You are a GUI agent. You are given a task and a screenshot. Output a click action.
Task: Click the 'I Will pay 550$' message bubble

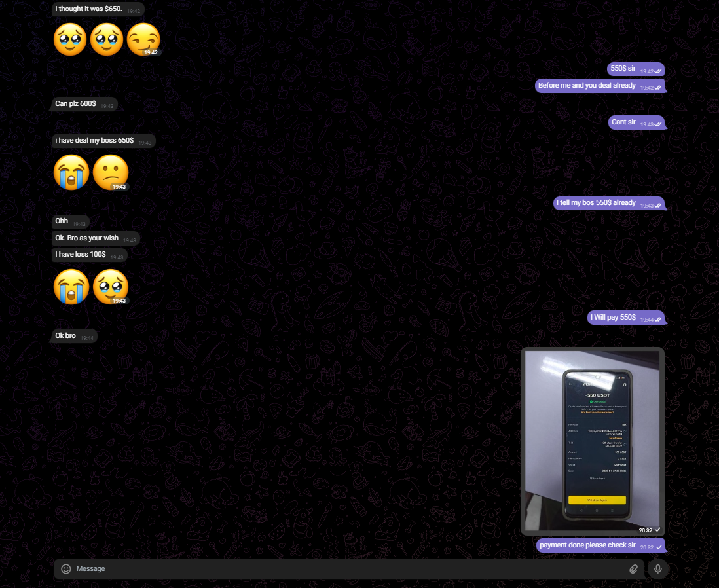(612, 318)
